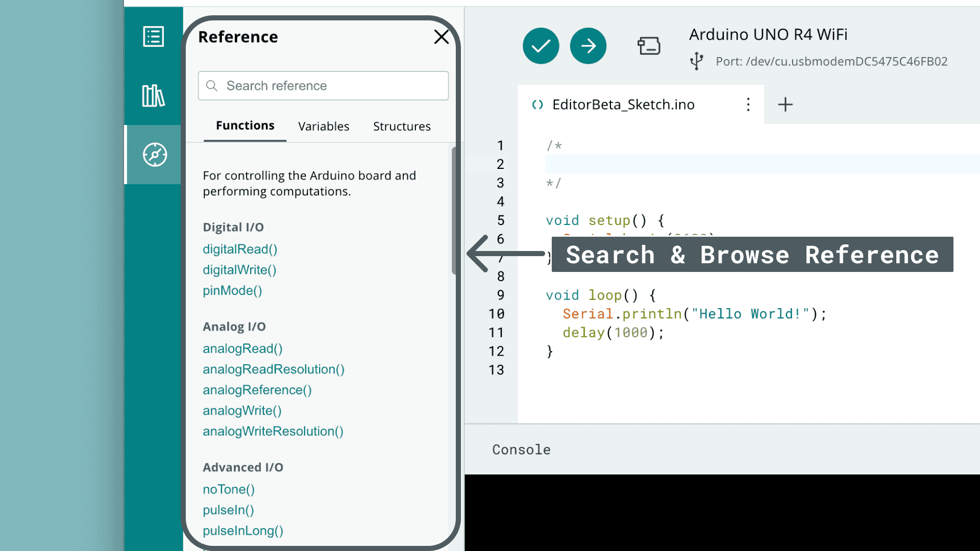
Task: Click the Reference compass icon
Action: coord(155,155)
